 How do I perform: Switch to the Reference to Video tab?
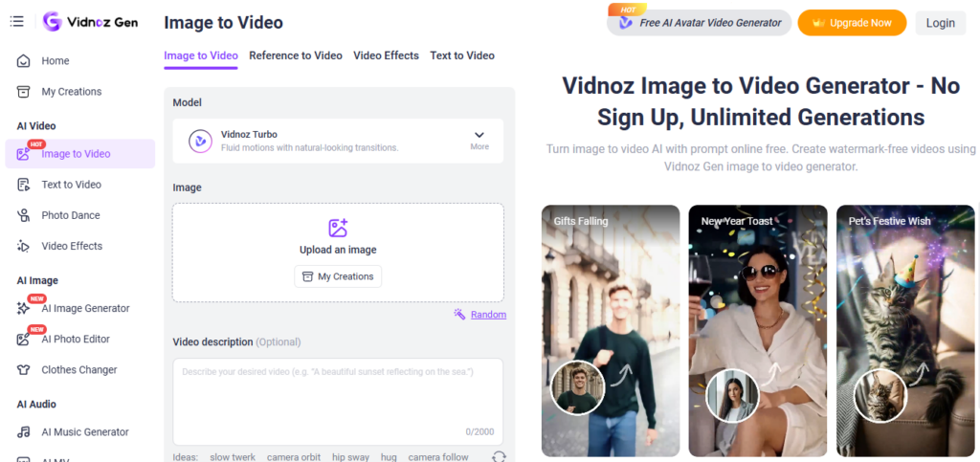click(296, 55)
